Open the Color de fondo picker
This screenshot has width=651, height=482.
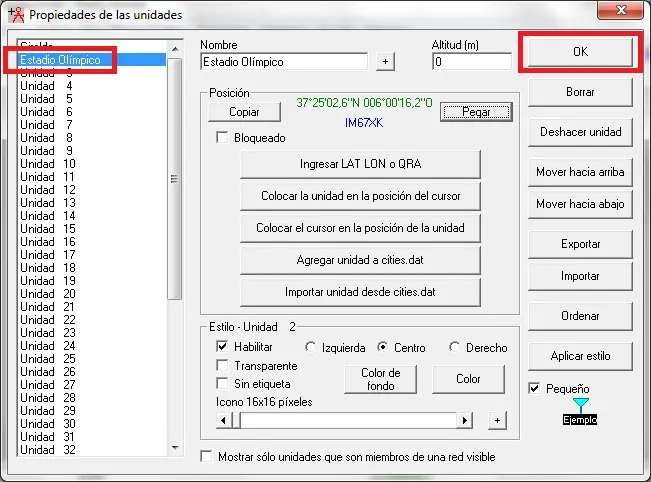tap(380, 379)
